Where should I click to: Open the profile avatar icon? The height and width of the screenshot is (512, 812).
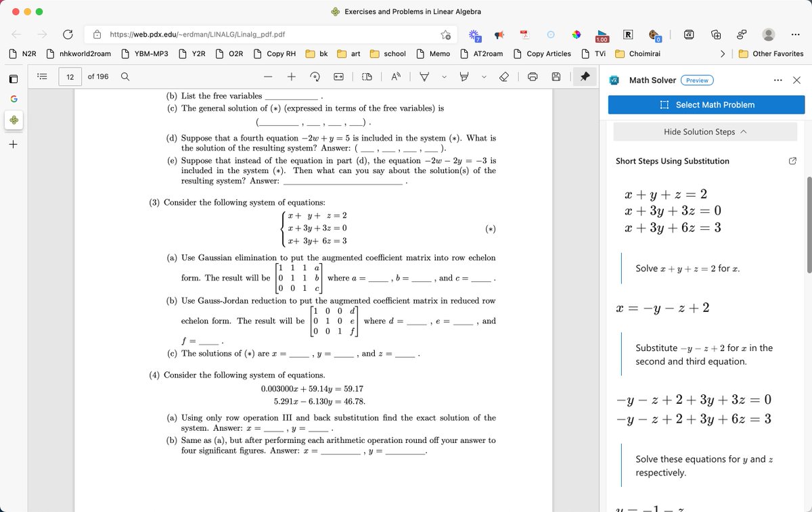[769, 34]
